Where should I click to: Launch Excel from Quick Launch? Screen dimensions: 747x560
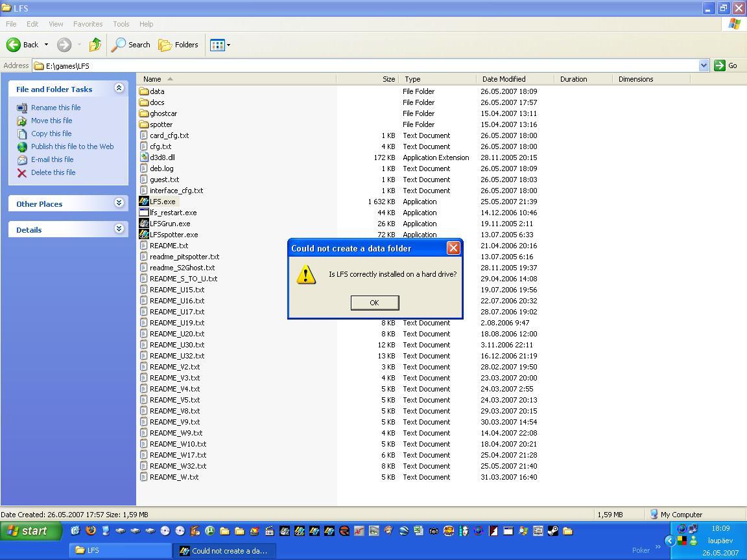[418, 530]
